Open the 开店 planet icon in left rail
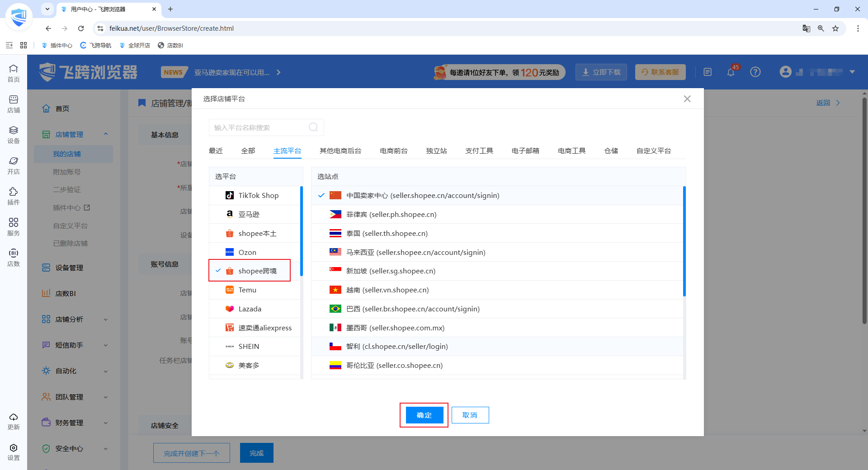 pos(14,165)
